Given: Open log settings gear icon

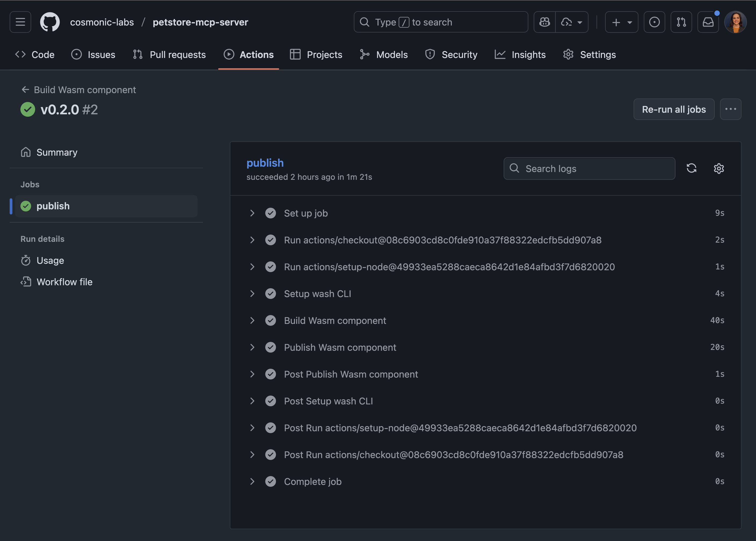Looking at the screenshot, I should [x=719, y=168].
